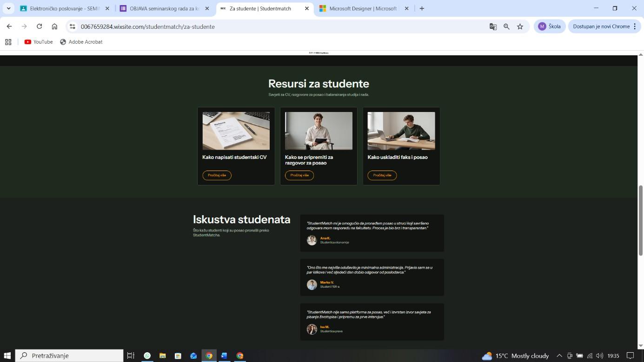
Task: Open the weather widget showing 15°C
Action: 515,355
